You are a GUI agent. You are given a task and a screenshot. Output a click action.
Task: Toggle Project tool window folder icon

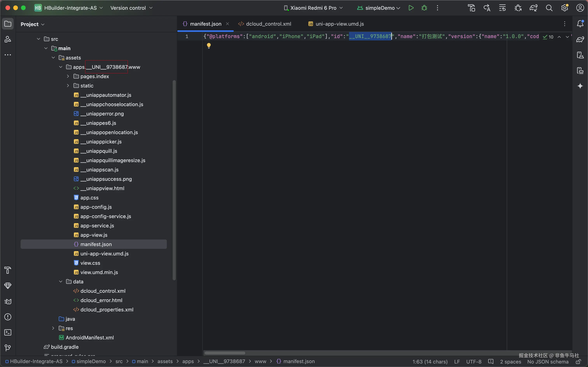[8, 24]
